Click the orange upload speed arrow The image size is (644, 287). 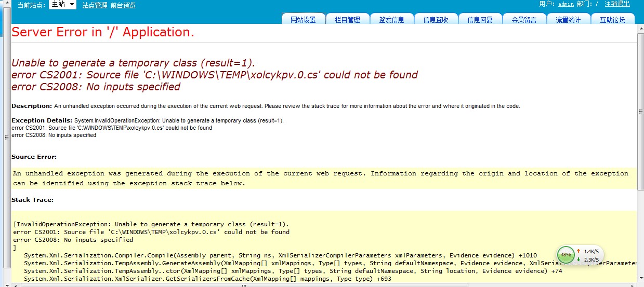coord(578,251)
